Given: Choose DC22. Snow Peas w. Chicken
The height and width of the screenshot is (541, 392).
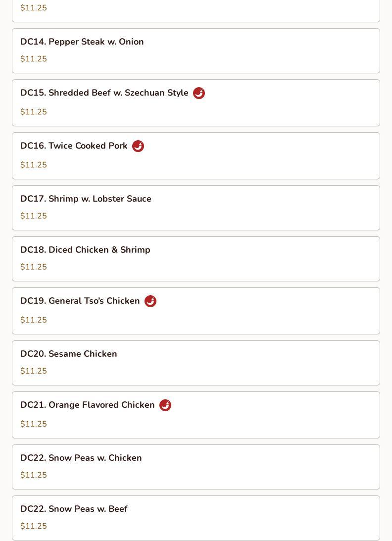Looking at the screenshot, I should point(196,467).
